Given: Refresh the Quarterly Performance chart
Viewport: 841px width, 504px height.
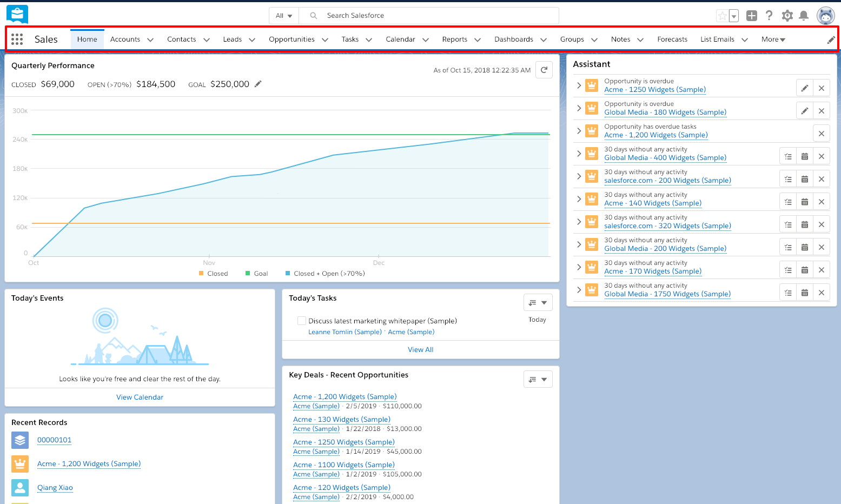Looking at the screenshot, I should click(x=544, y=70).
